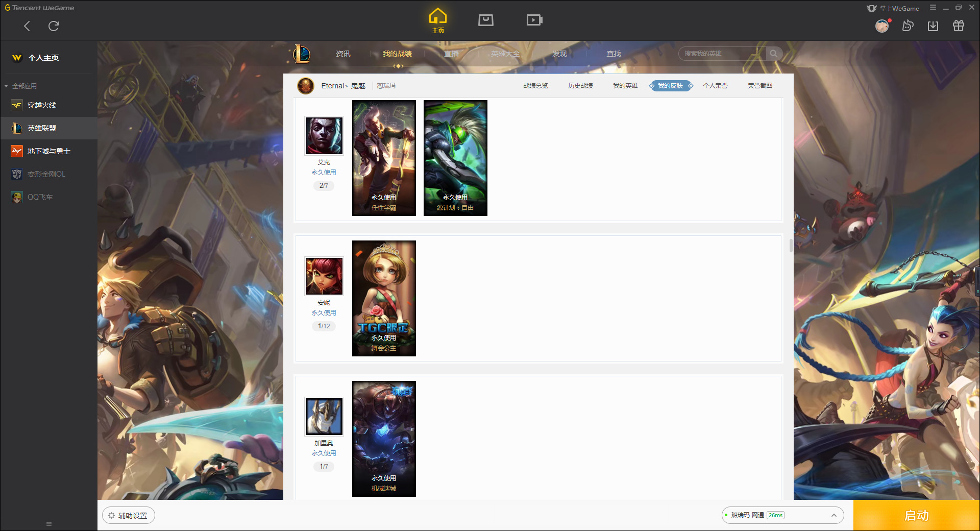Screen dimensions: 980x531
Task: Click the search magnifier button
Action: click(774, 54)
